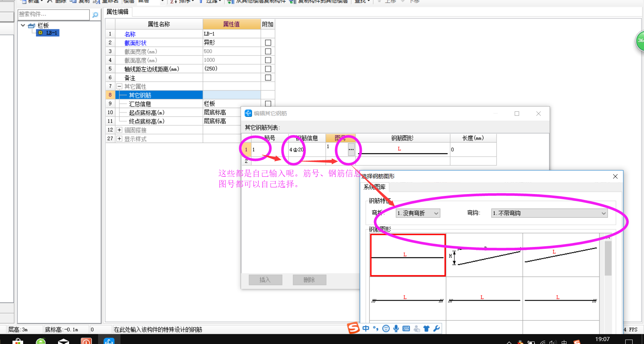This screenshot has height=344, width=644.
Task: Tick the 备注 additional checkbox
Action: [268, 78]
